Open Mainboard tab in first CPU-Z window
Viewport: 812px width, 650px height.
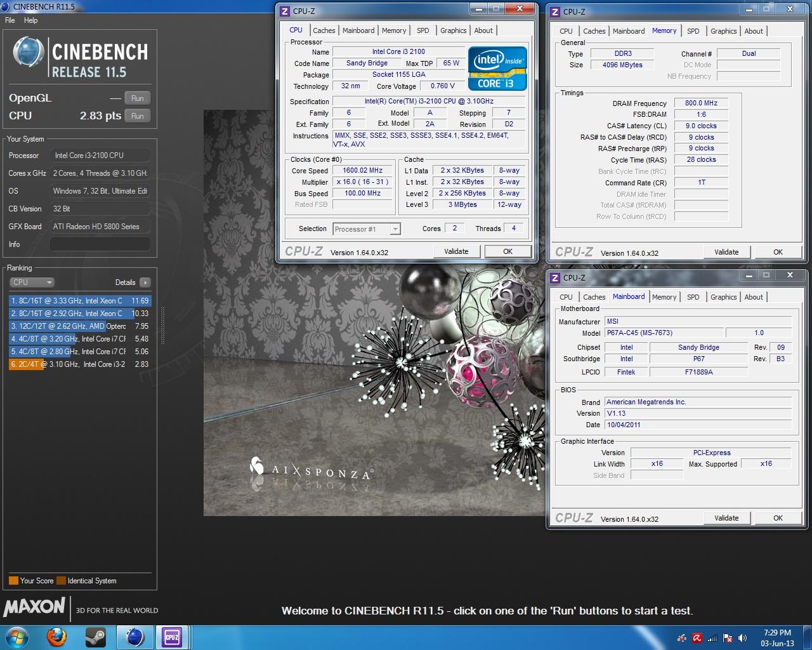click(358, 30)
